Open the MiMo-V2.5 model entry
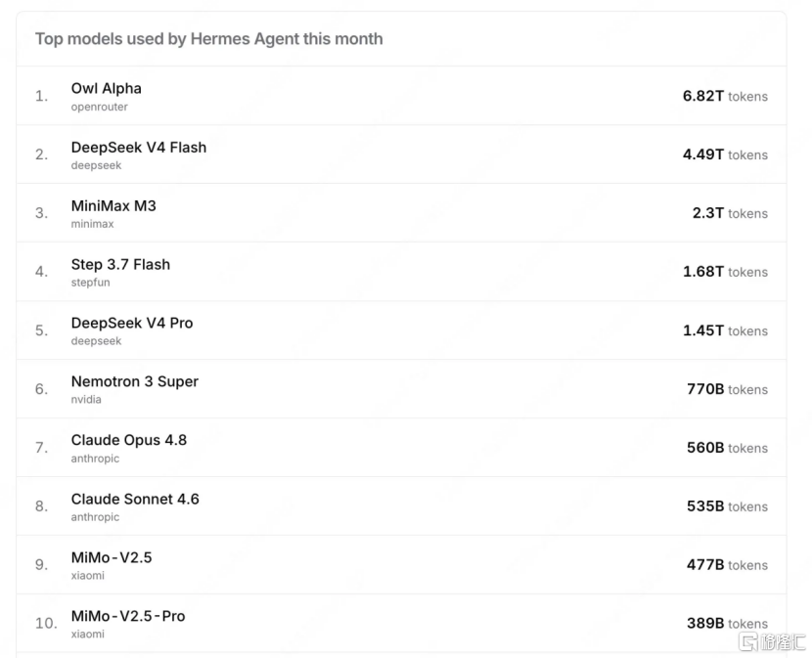The image size is (812, 658). (112, 557)
